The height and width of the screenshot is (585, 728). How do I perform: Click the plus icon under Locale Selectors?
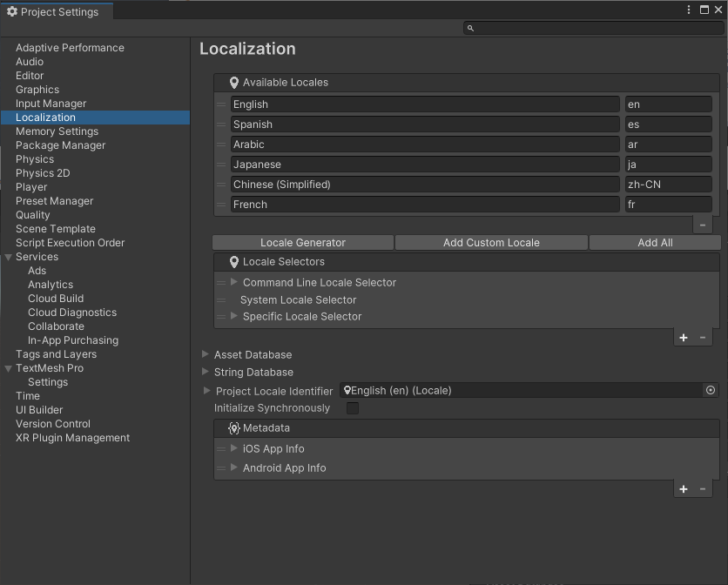click(684, 337)
